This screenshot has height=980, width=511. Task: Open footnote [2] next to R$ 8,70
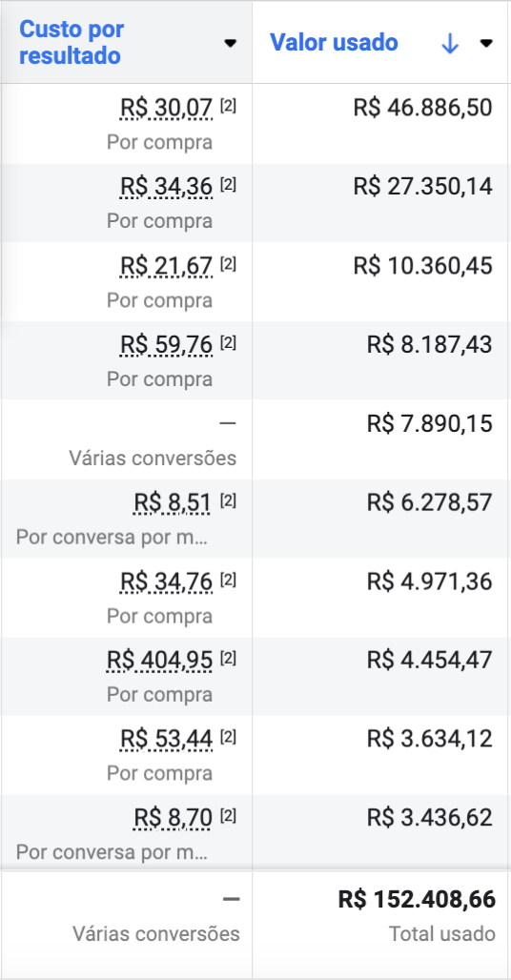point(228,816)
